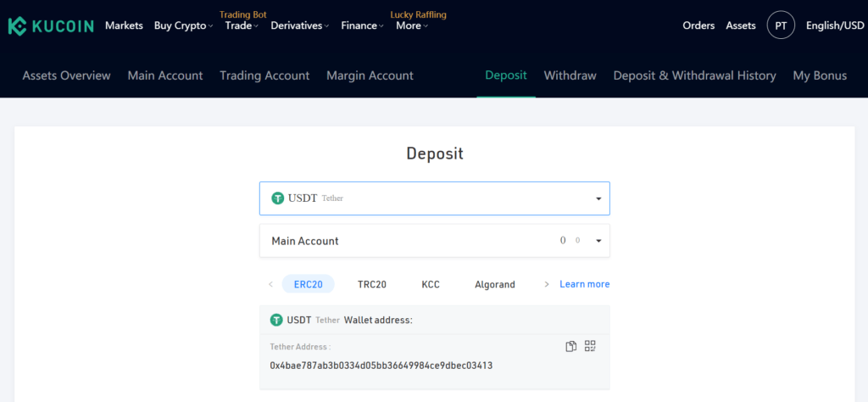Click the Trading Bot label
Image resolution: width=868 pixels, height=402 pixels.
coord(243,14)
